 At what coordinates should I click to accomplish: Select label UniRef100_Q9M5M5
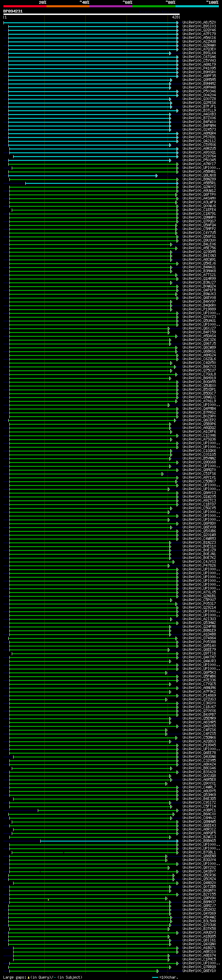click(199, 80)
